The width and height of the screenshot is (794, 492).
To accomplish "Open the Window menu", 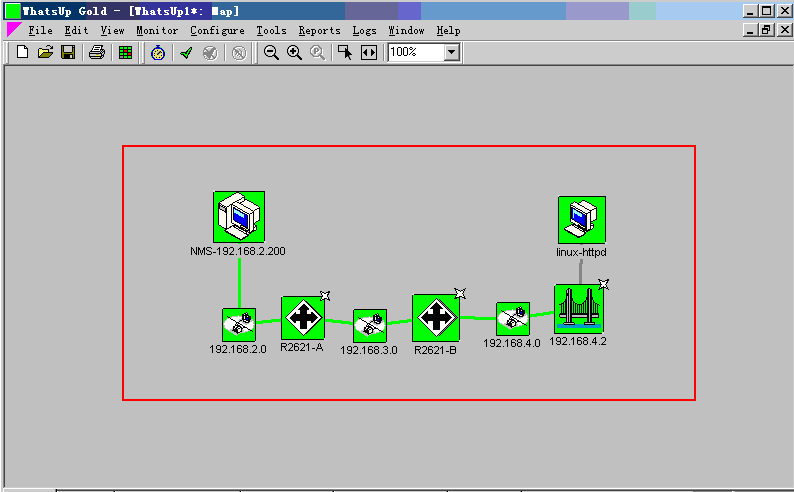I will (407, 30).
